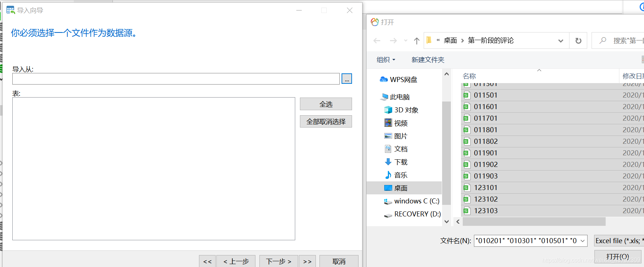Screen dimensions: 644x267
Task: Click the spreadsheet icon of file 123103
Action: click(467, 211)
